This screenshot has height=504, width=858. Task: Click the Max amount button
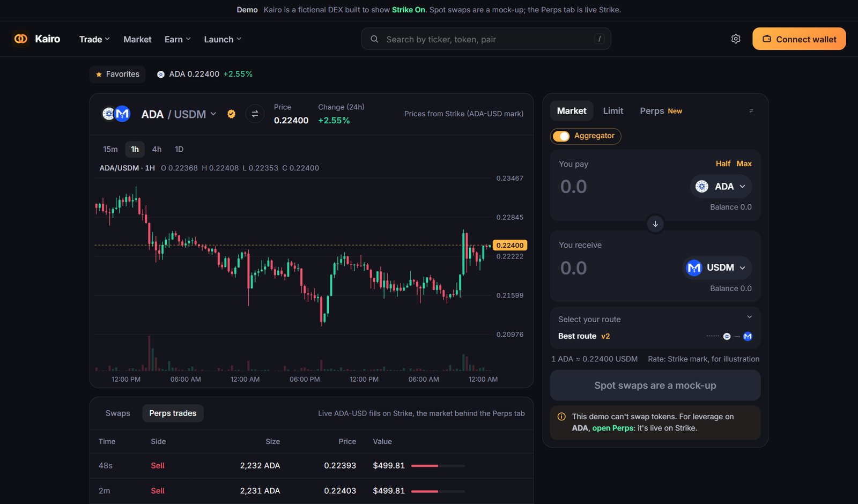pyautogui.click(x=744, y=164)
